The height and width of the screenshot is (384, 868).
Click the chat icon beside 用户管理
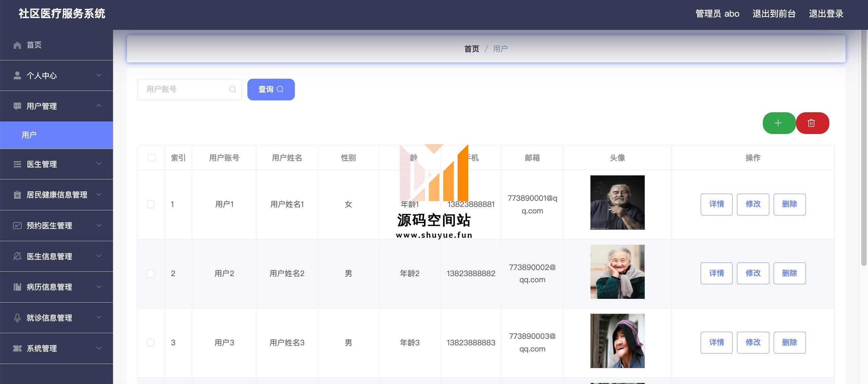(x=17, y=106)
